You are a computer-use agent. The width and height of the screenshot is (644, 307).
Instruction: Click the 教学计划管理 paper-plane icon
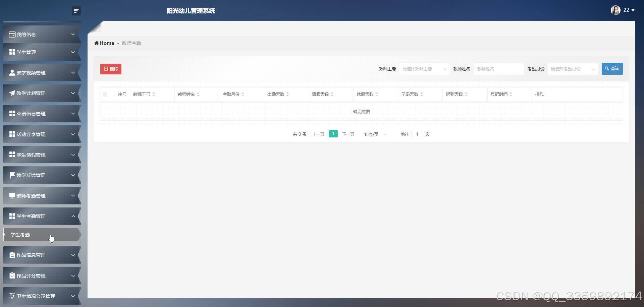coord(11,93)
